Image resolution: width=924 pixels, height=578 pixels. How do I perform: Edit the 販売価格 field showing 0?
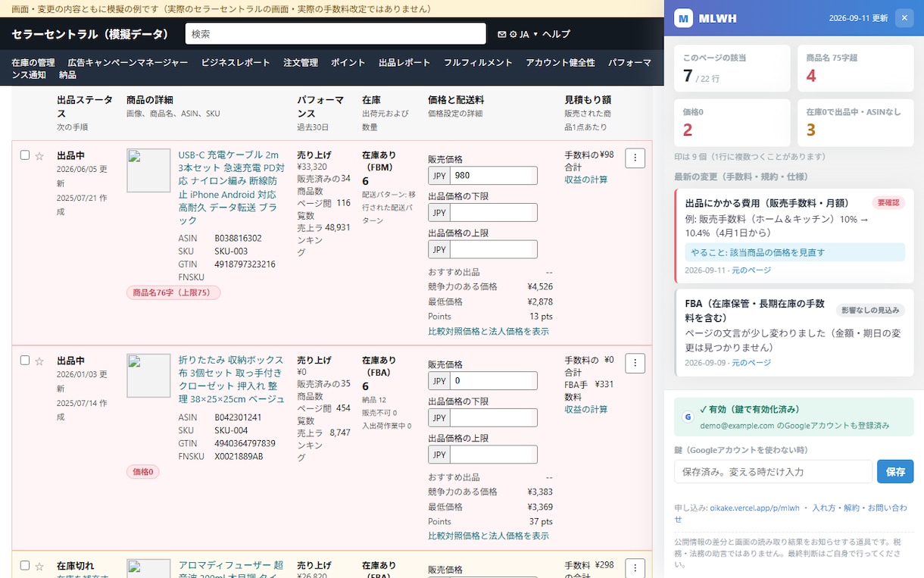click(493, 381)
